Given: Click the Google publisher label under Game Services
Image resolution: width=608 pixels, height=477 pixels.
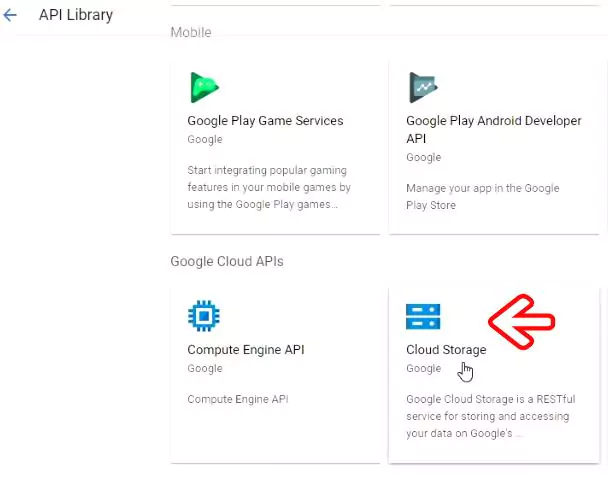Looking at the screenshot, I should tap(205, 140).
